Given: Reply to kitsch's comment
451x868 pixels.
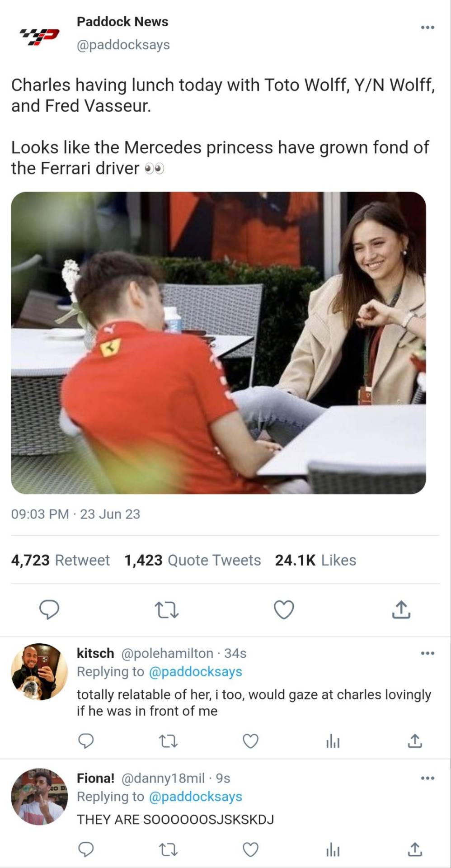Looking at the screenshot, I should pyautogui.click(x=86, y=741).
